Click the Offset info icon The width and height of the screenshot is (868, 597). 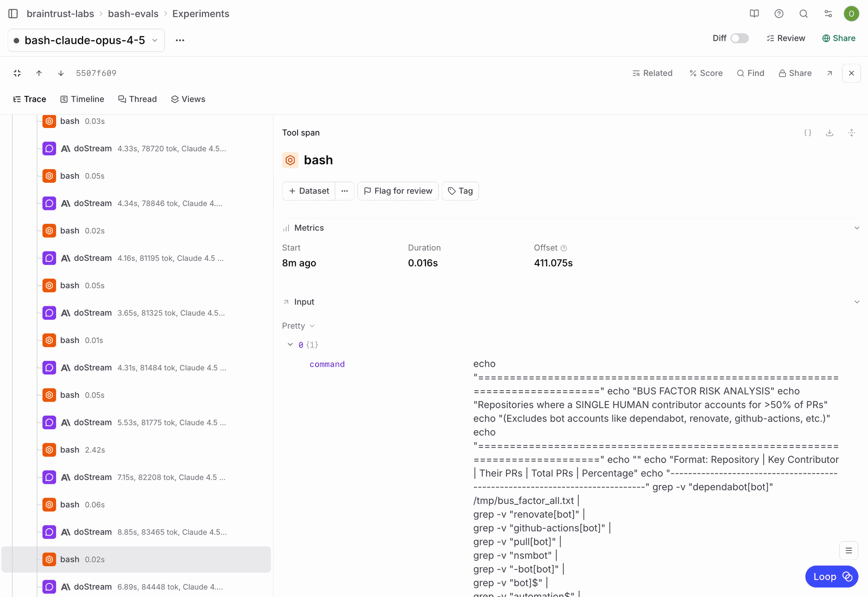(564, 248)
